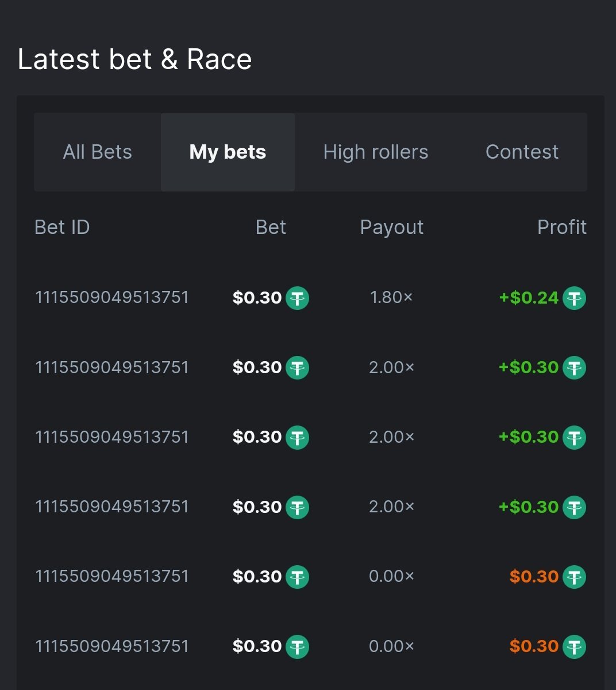This screenshot has height=690, width=616.
Task: Select the My bets tab
Action: click(228, 152)
